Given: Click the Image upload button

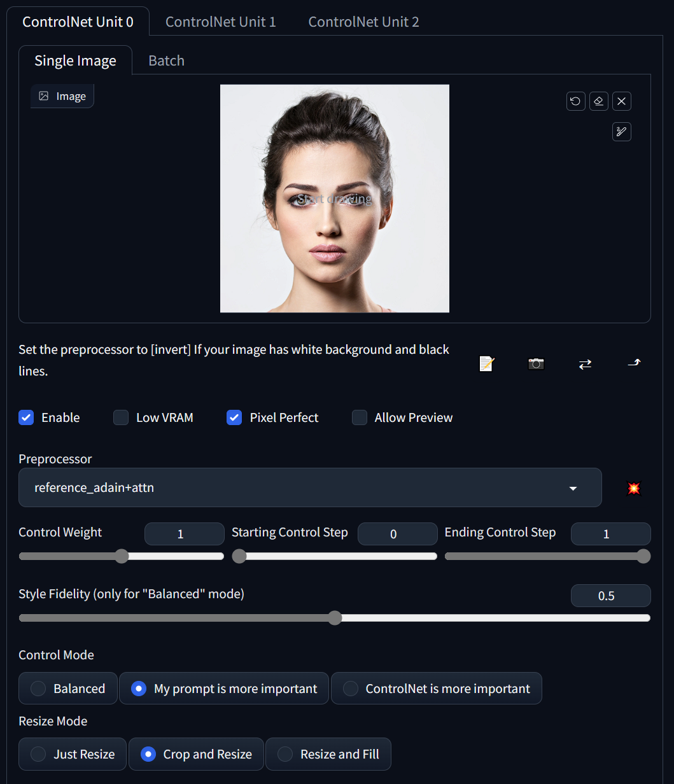Looking at the screenshot, I should click(62, 95).
